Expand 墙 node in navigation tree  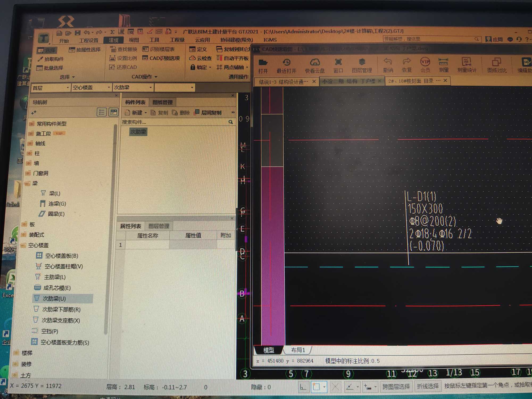29,163
